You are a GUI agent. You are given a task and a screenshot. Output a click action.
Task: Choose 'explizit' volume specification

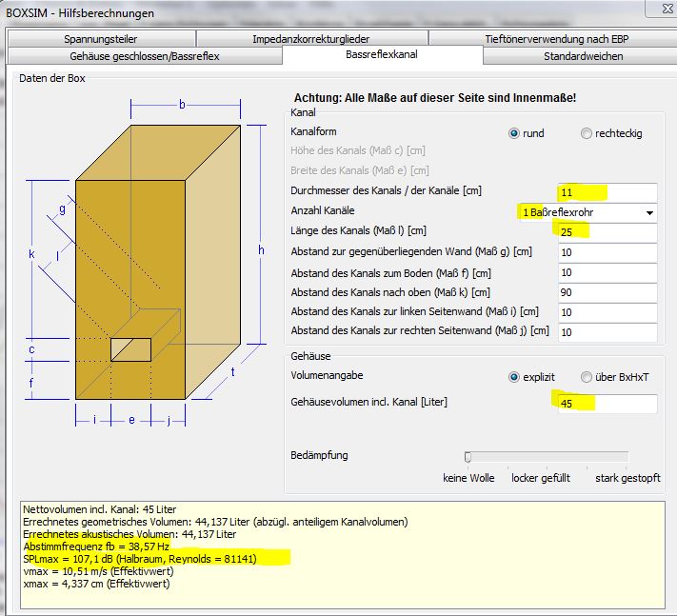coord(515,376)
